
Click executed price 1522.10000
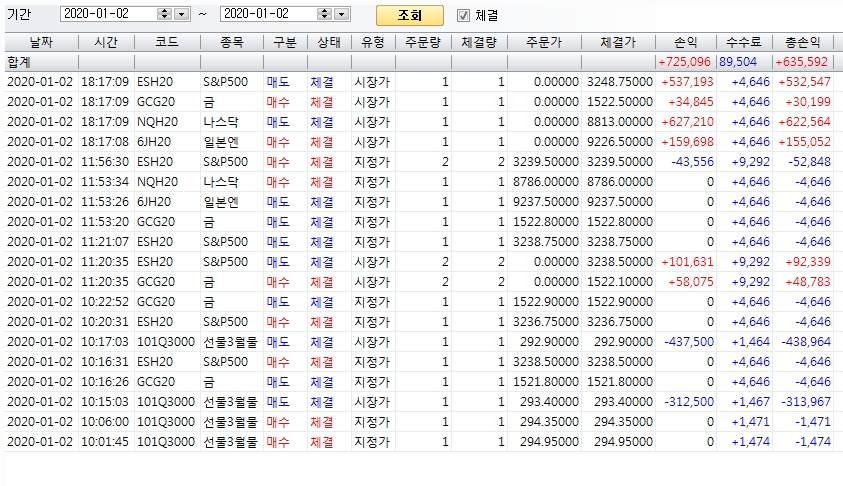click(x=619, y=282)
